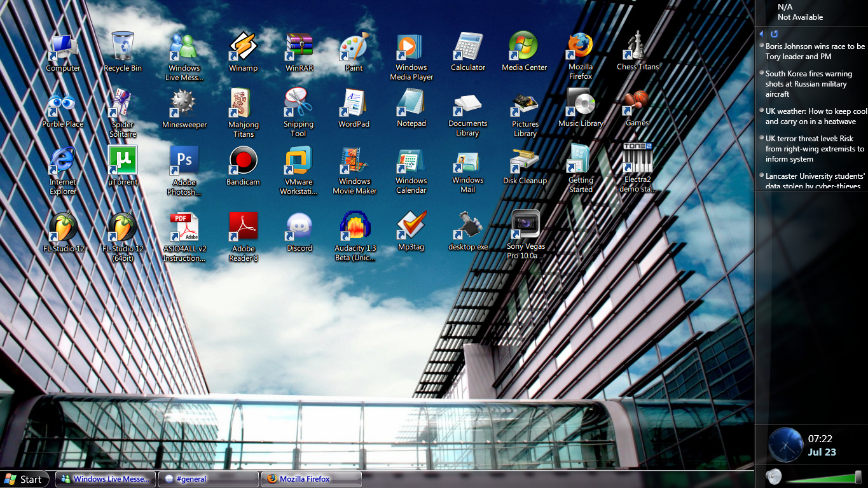Launch the Paint shortcut
The width and height of the screenshot is (868, 488).
354,52
